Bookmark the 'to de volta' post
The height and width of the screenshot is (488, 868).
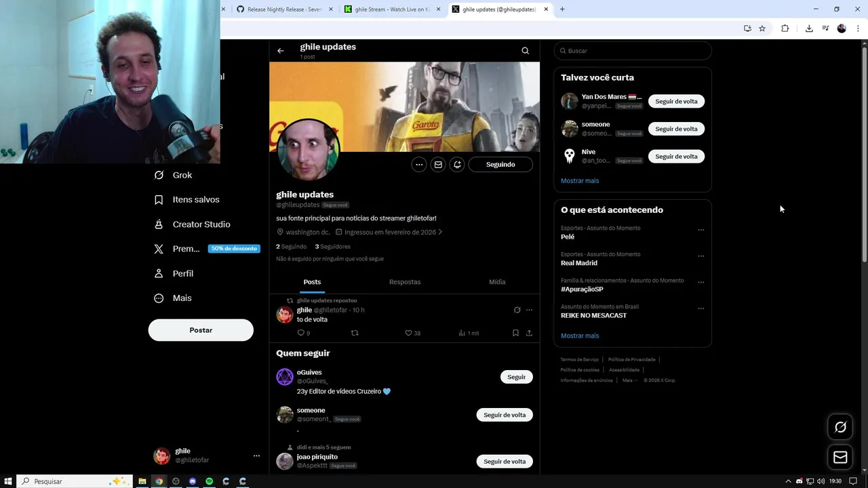(515, 333)
